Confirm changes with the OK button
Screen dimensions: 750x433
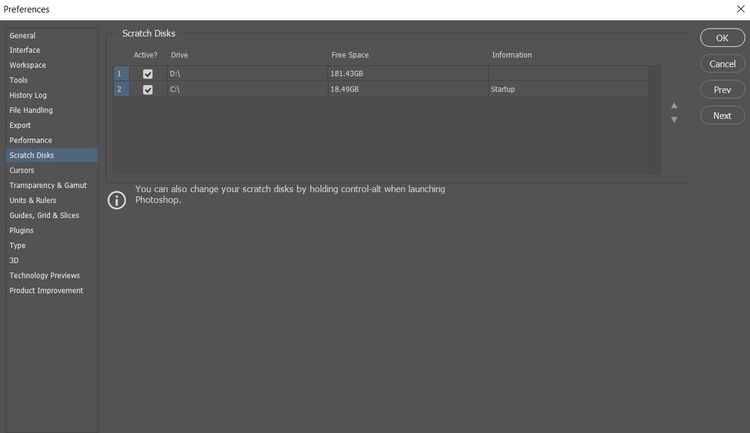coord(722,38)
